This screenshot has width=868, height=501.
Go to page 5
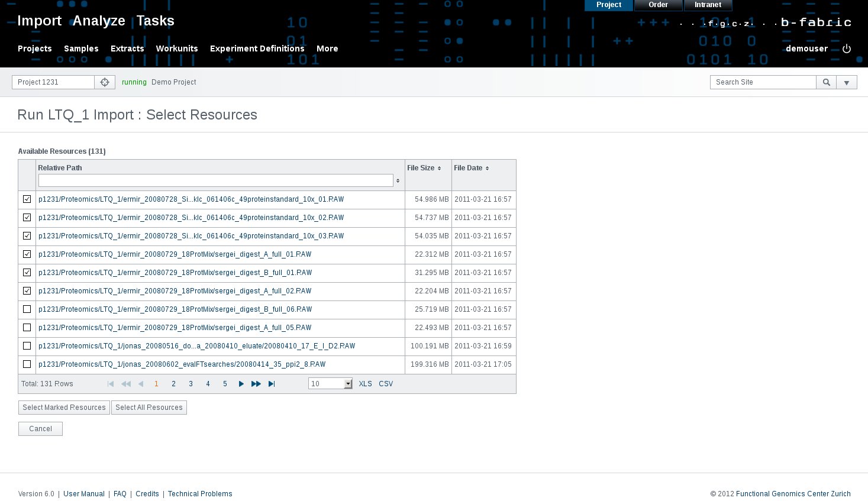[225, 384]
